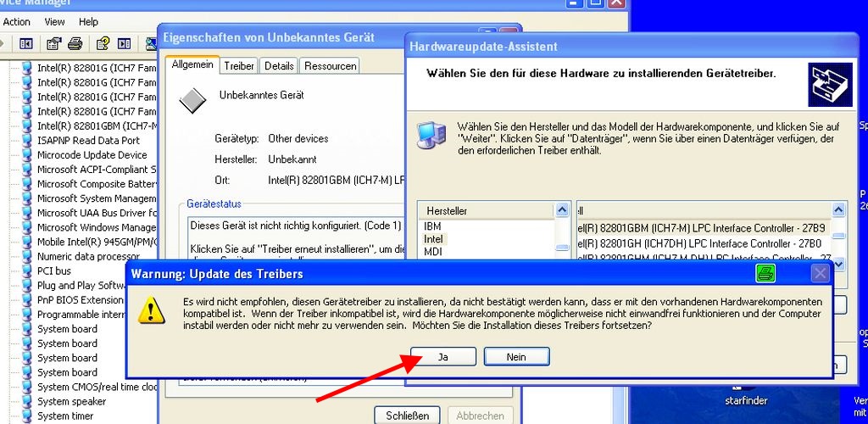The height and width of the screenshot is (424, 868).
Task: Toggle the console tree toolbar icon
Action: tap(25, 44)
